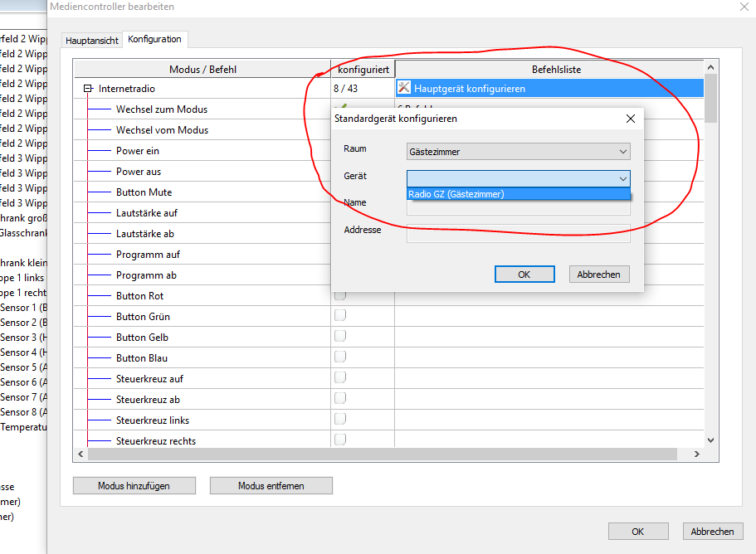Open the Raum dropdown showing Gästezimmer
Viewport: 756px width, 554px height.
tap(519, 151)
